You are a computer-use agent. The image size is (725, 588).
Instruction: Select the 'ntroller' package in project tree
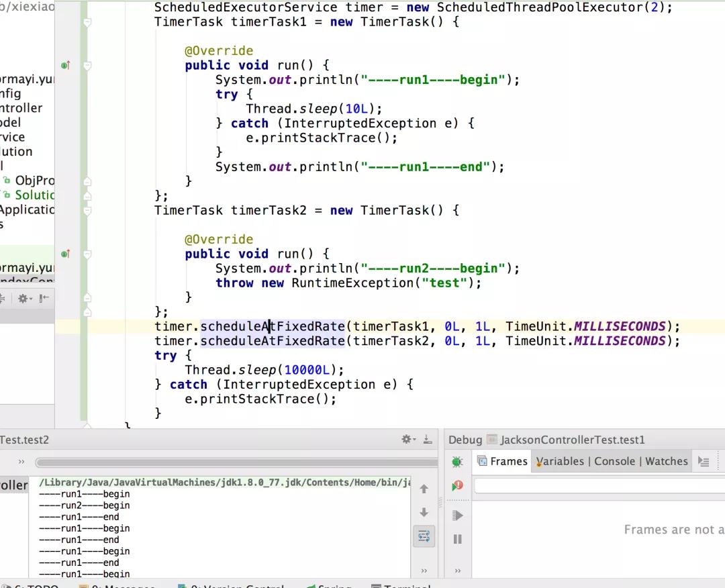(21, 108)
